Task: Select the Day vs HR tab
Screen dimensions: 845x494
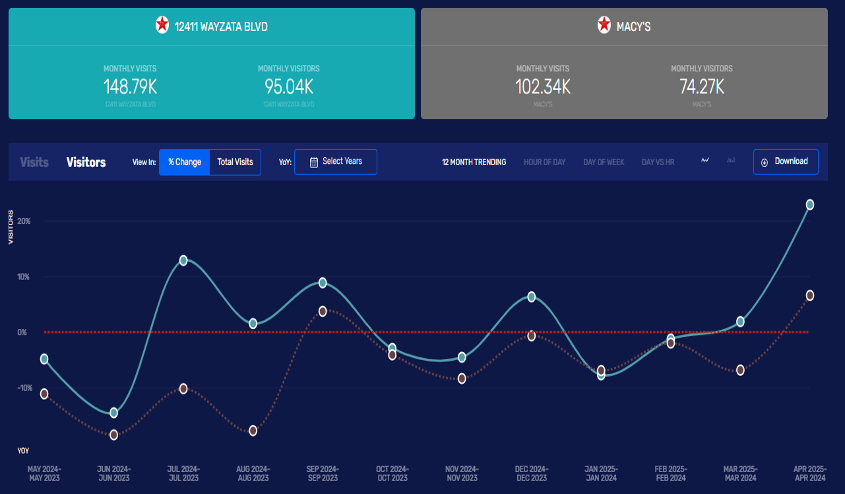Action: pyautogui.click(x=657, y=162)
